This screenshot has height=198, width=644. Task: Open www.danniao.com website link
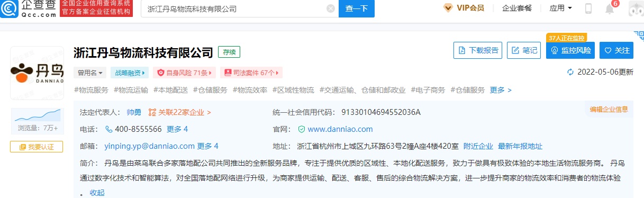coord(340,129)
